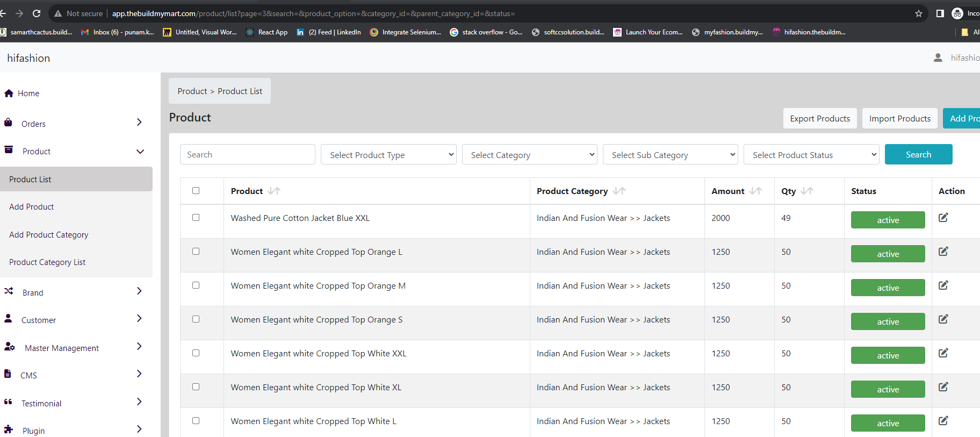Screen dimensions: 980x437
Task: Open Product List in sidebar
Action: point(76,179)
